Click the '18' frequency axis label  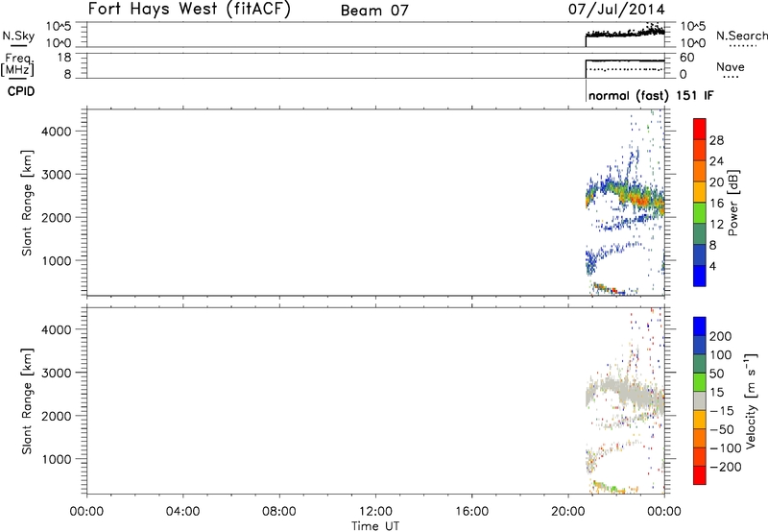pos(63,58)
